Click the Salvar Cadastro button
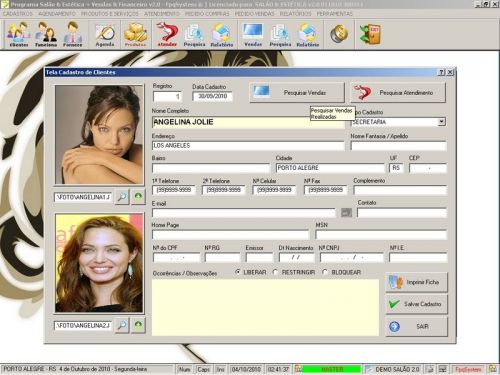Viewport: 500px width, 375px height. 417,304
